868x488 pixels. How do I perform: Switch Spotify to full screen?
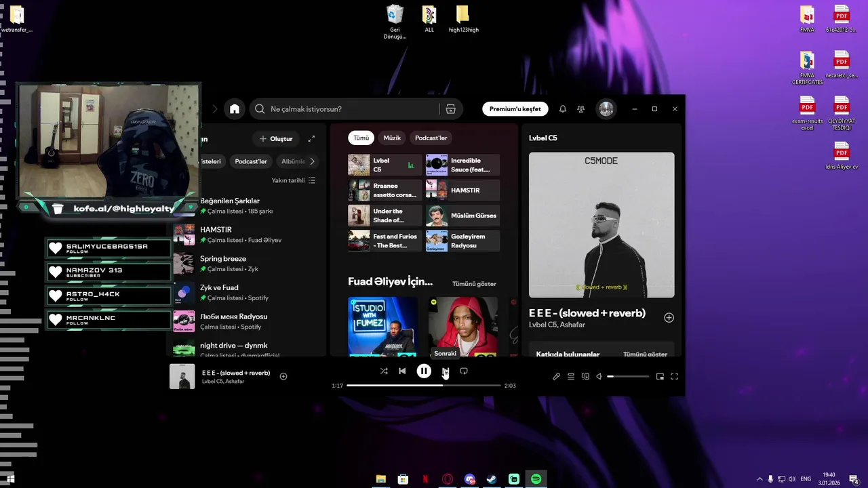click(674, 376)
